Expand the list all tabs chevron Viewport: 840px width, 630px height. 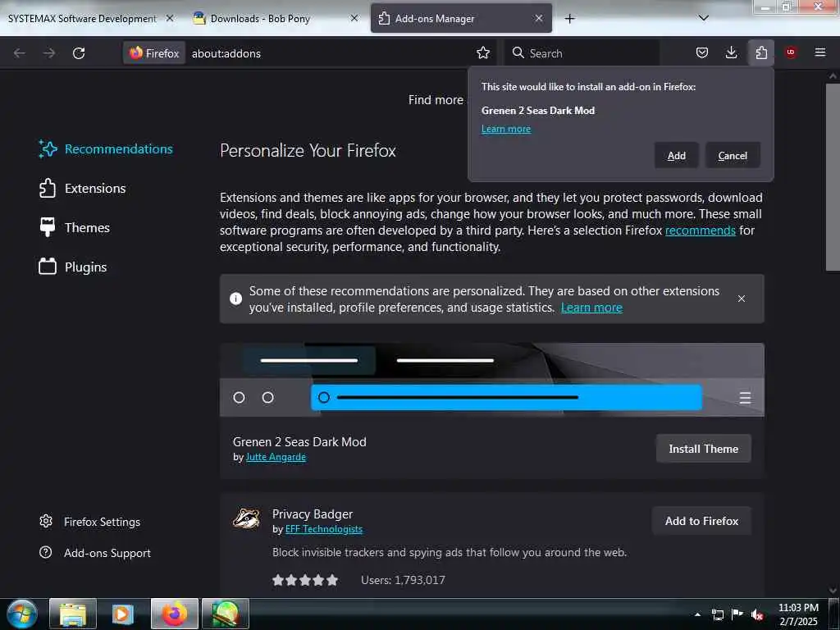pyautogui.click(x=704, y=18)
